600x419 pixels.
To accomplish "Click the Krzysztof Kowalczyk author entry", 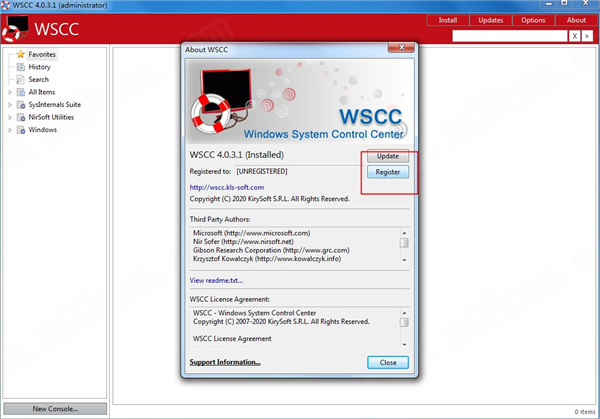I will pyautogui.click(x=267, y=259).
